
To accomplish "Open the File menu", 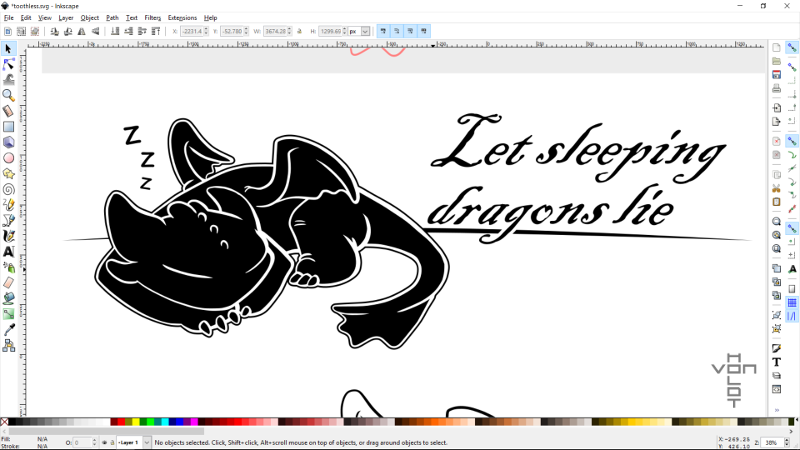I will (9, 18).
